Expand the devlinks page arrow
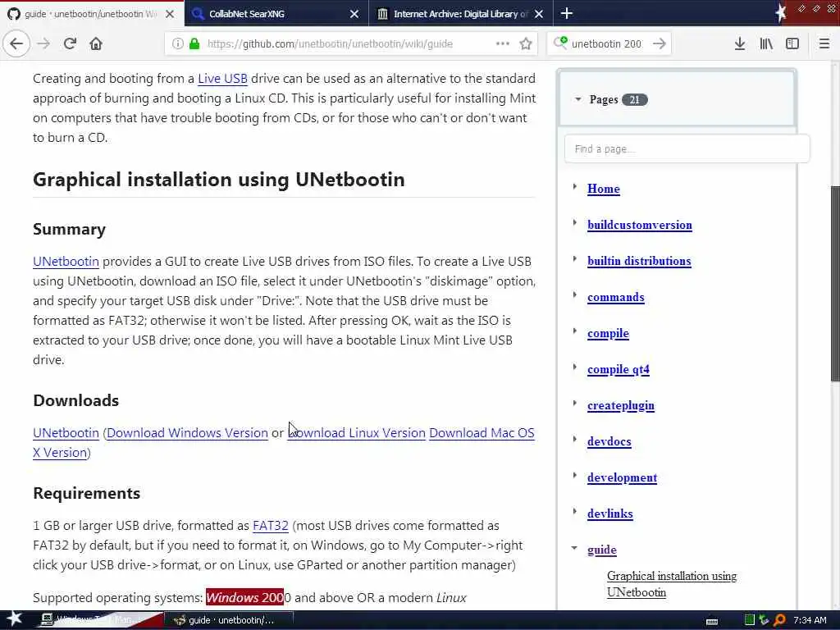 (x=575, y=512)
